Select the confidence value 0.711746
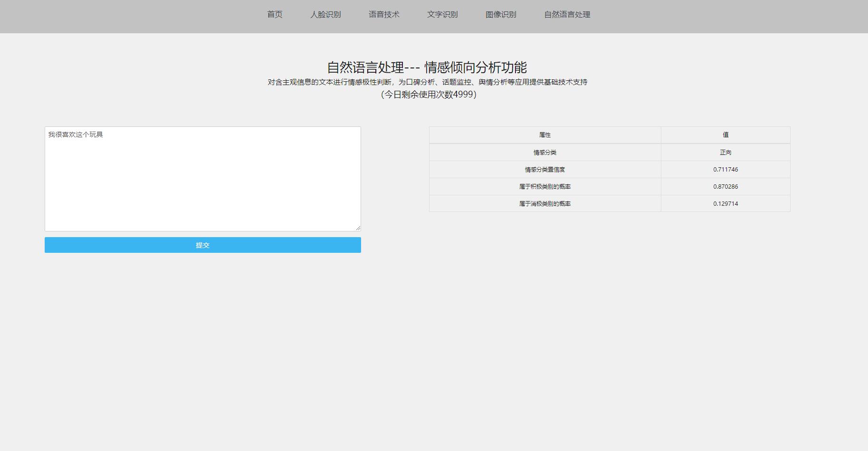Screen dimensions: 868x451 click(725, 169)
